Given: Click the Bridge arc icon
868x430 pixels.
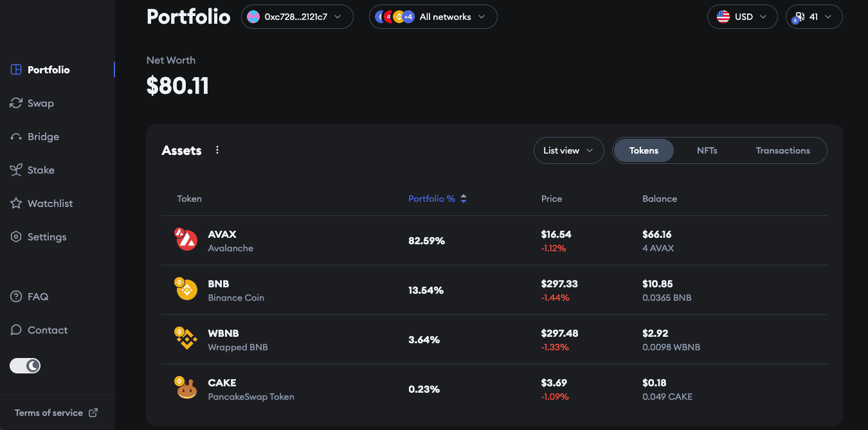Looking at the screenshot, I should pyautogui.click(x=16, y=137).
